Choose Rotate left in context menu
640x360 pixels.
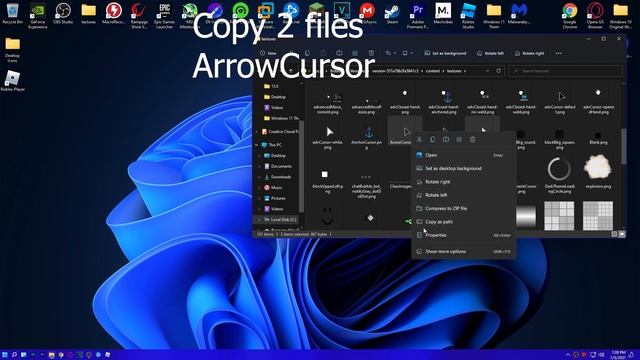463,195
